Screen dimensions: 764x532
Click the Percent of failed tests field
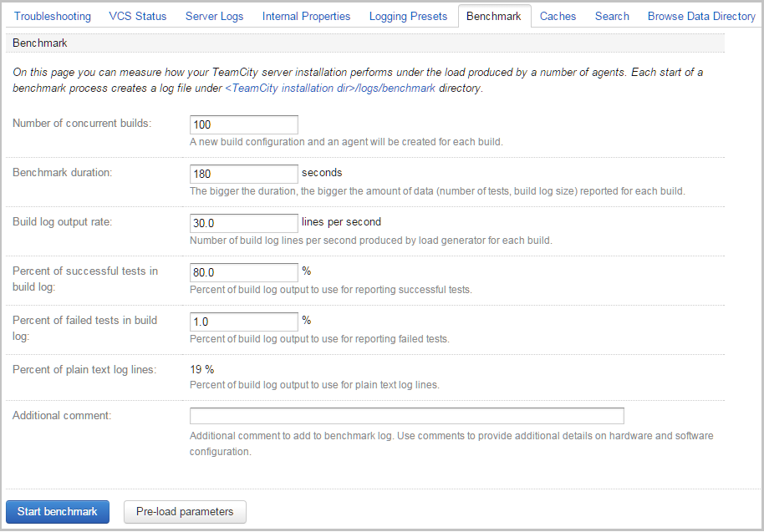tap(243, 322)
